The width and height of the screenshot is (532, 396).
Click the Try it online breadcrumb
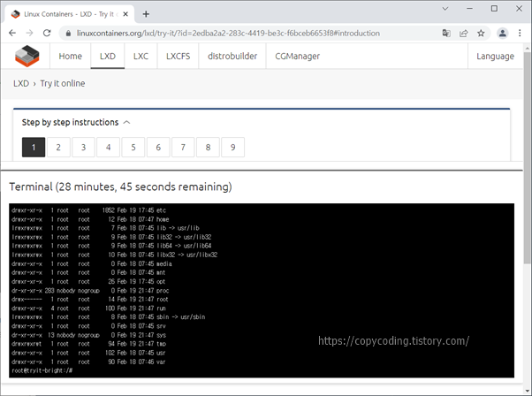pos(63,83)
